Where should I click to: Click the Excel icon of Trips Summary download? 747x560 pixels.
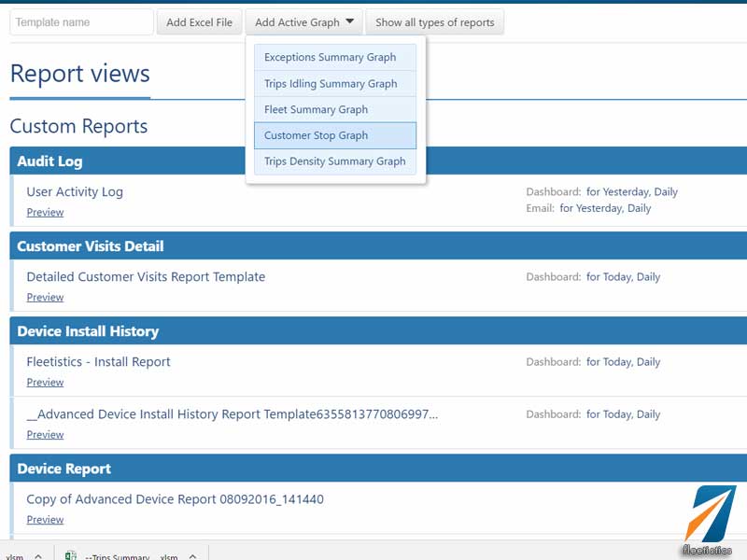71,555
